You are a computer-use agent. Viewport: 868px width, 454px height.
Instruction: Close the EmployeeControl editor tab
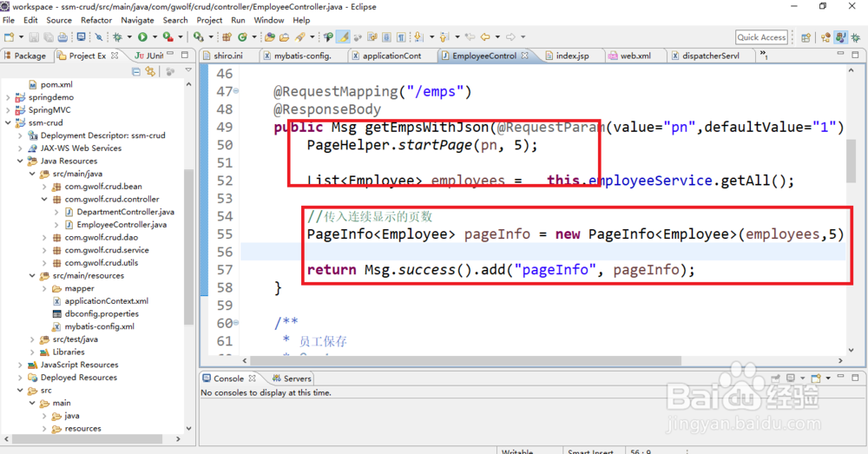(x=525, y=56)
